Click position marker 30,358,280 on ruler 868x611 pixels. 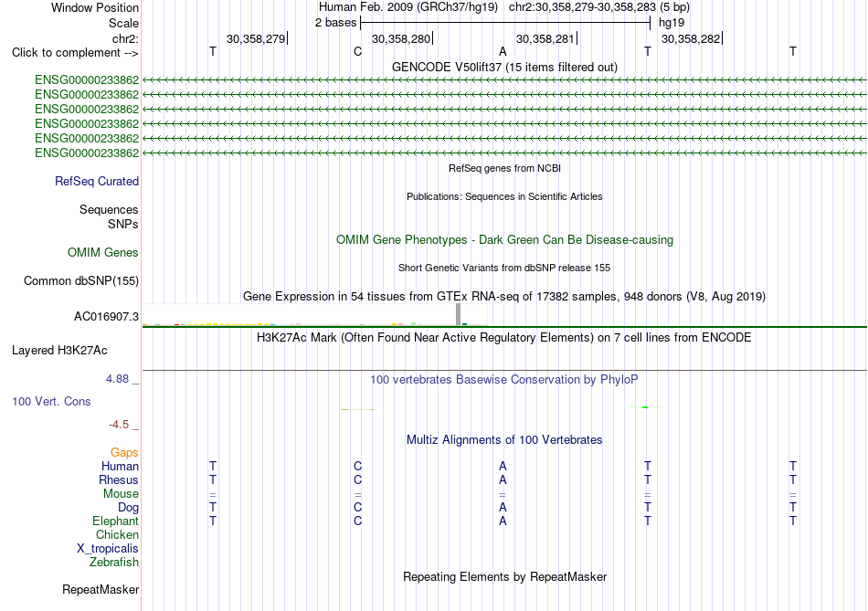pos(401,38)
